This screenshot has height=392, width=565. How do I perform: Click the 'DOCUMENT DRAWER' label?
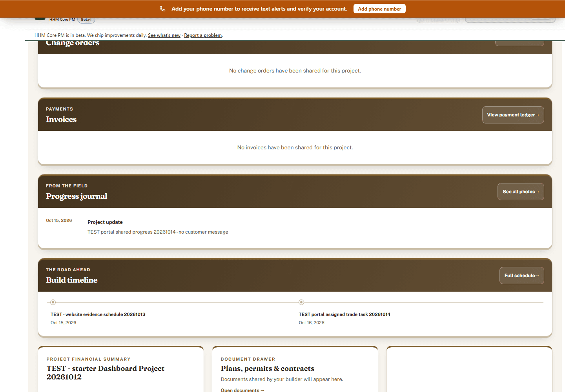pyautogui.click(x=248, y=359)
